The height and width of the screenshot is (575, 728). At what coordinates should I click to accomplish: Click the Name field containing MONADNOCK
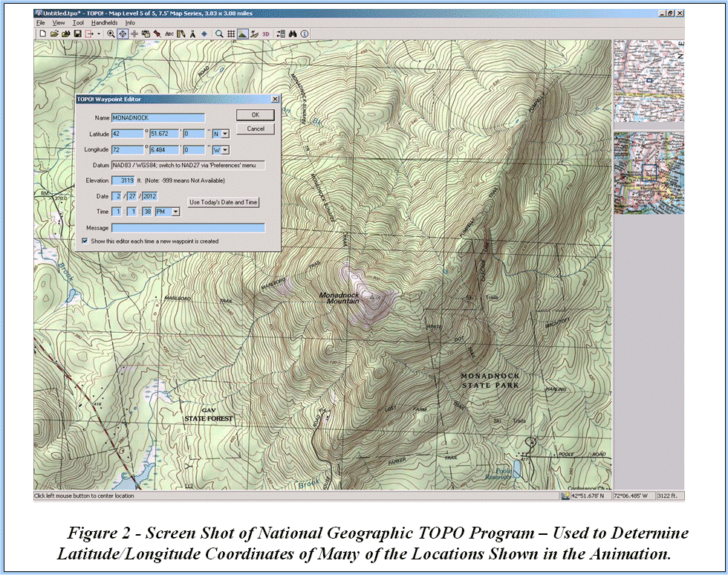[x=157, y=118]
